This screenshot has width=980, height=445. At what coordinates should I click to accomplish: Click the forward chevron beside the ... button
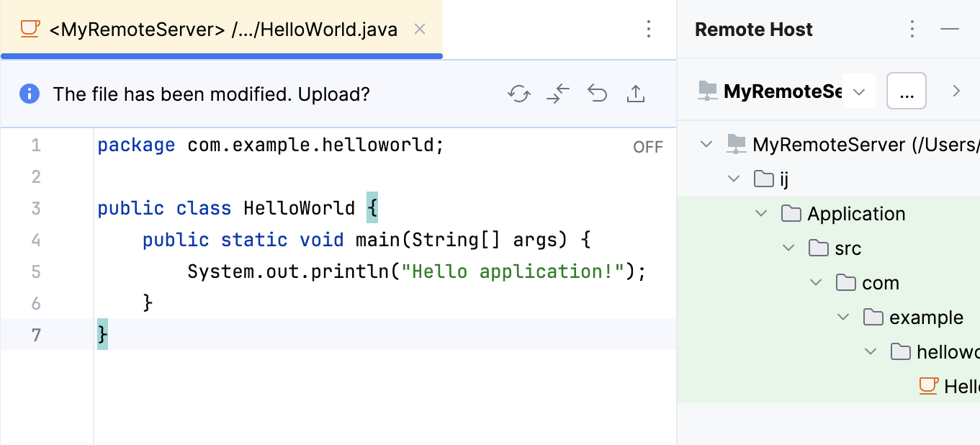pos(956,91)
